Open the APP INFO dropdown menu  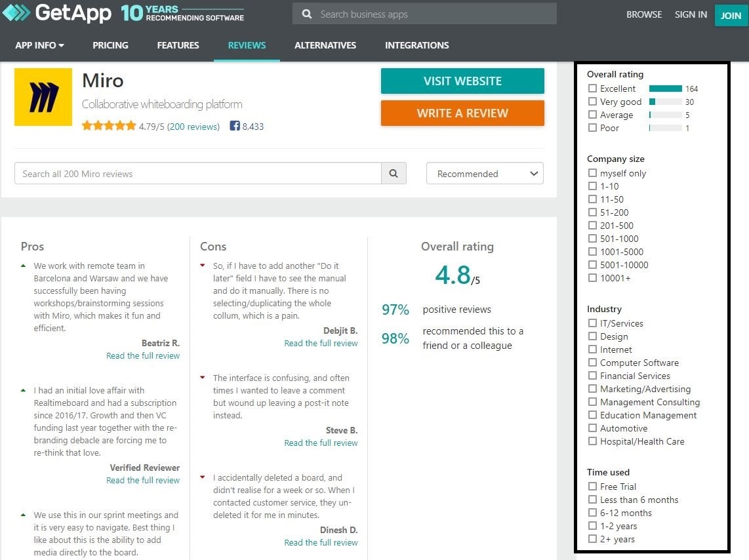tap(39, 45)
